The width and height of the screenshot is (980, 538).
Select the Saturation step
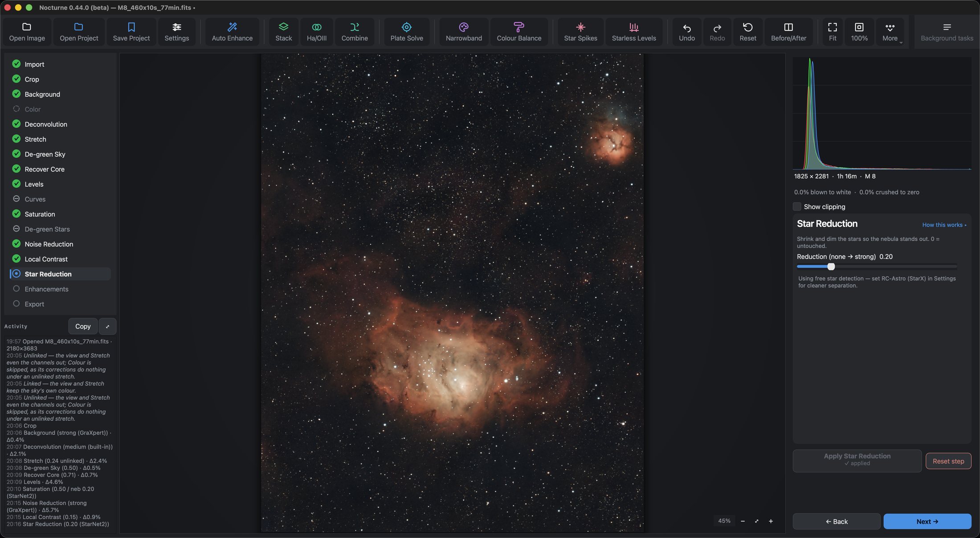click(x=60, y=214)
